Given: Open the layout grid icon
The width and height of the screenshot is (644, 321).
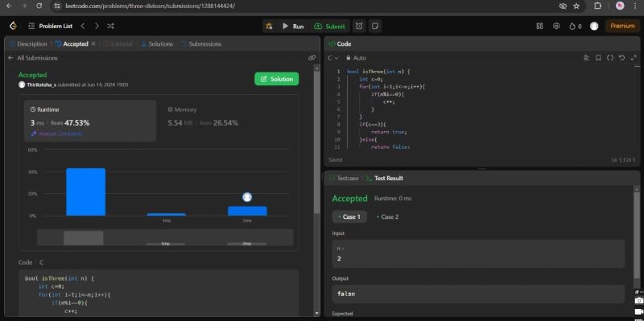Looking at the screenshot, I should tap(539, 26).
